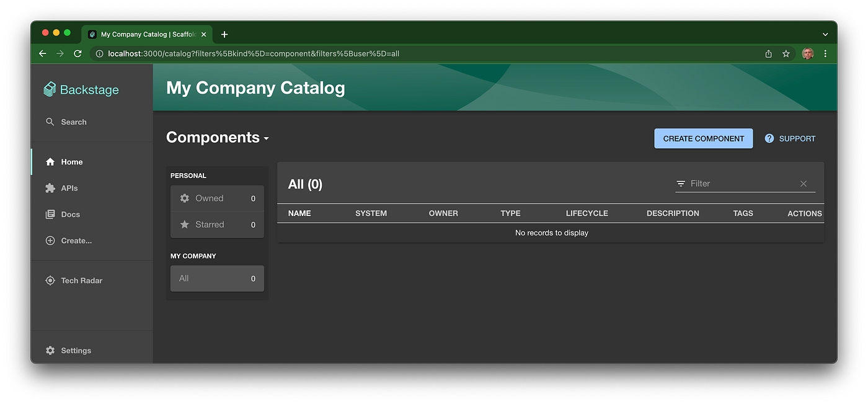868x404 pixels.
Task: Click the Tech Radar target icon
Action: click(50, 281)
